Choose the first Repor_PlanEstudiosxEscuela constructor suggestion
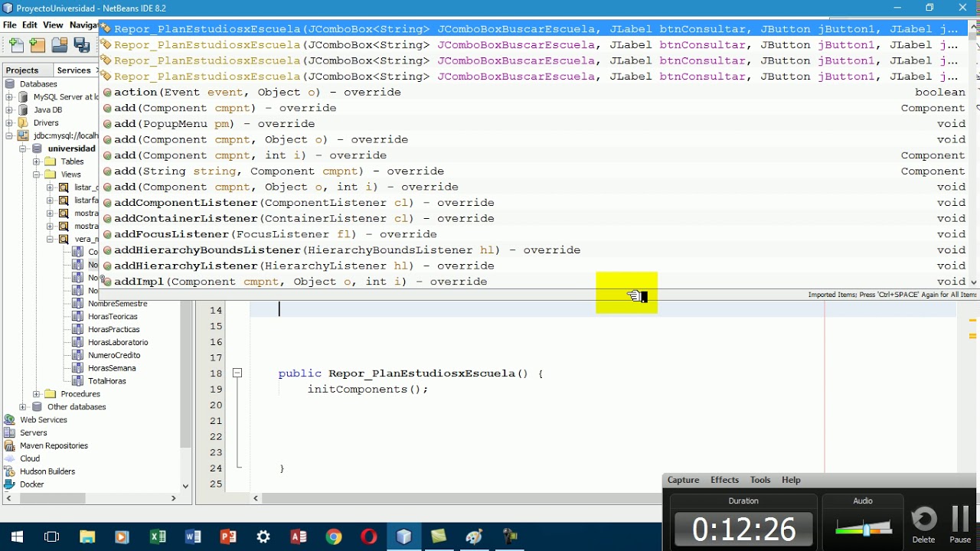The image size is (980, 551). [534, 29]
